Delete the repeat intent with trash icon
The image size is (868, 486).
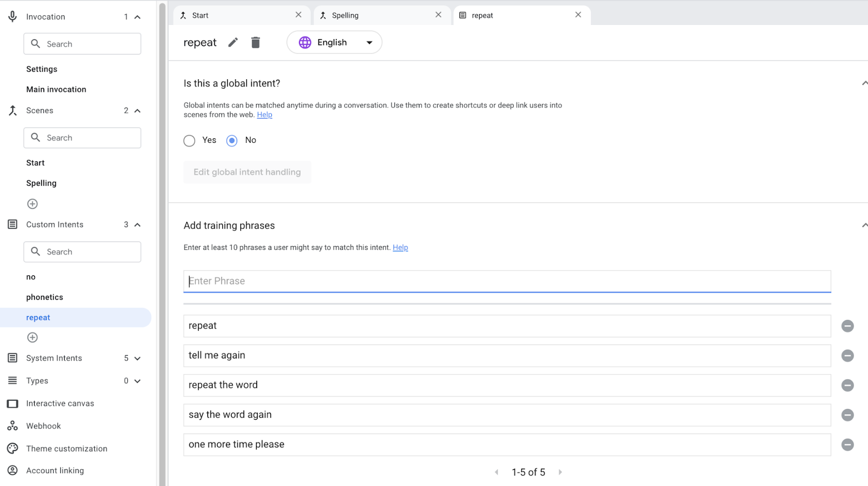pyautogui.click(x=256, y=42)
